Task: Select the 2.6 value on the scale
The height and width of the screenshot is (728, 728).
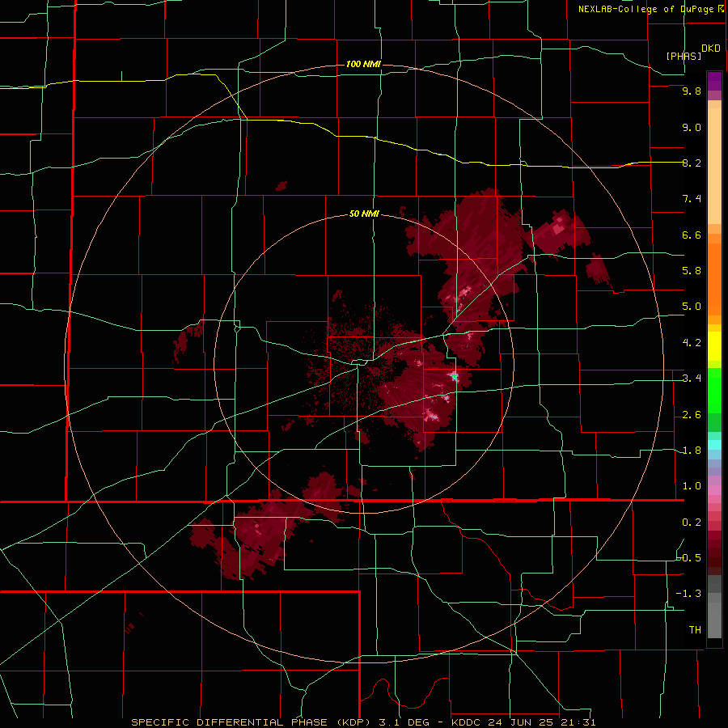Action: pos(692,414)
